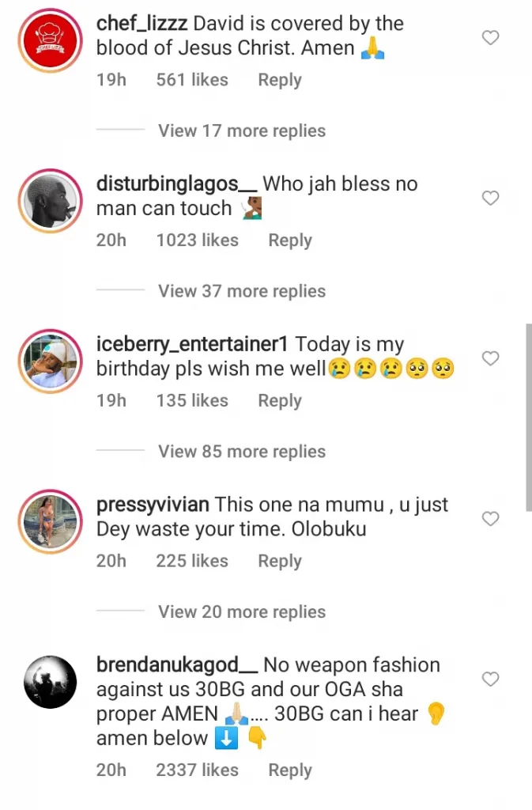Show 37 more replies

tap(241, 291)
